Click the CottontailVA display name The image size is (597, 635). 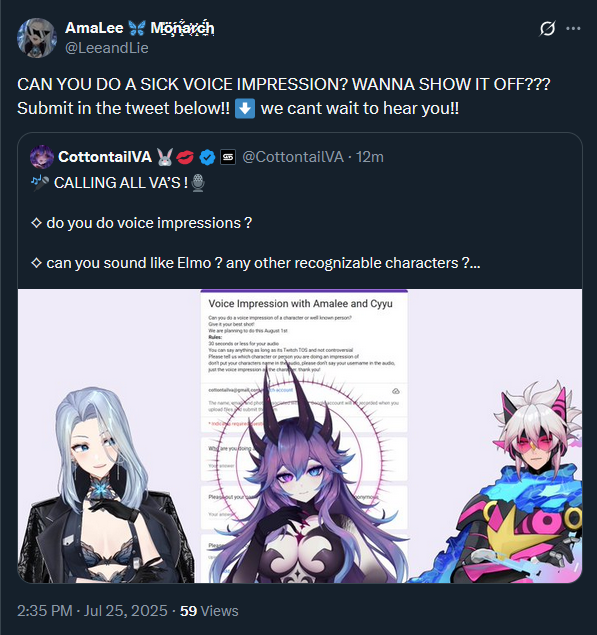point(105,157)
